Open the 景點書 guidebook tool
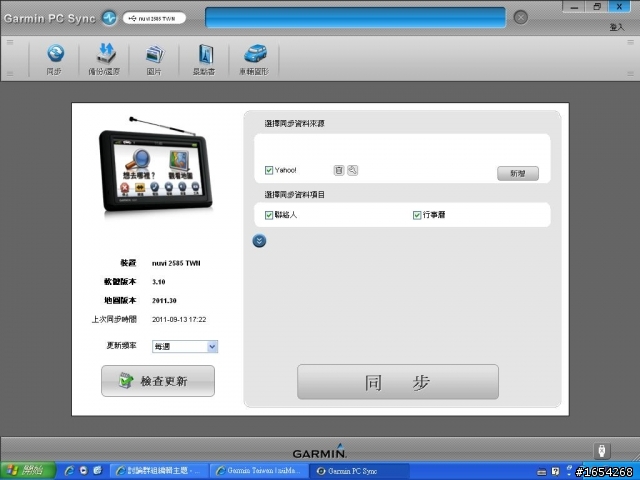This screenshot has height=480, width=640. (x=204, y=60)
